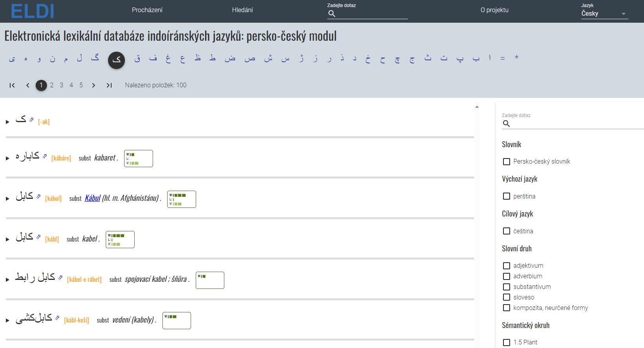
Task: Open the Jazyk language dropdown
Action: pos(604,14)
